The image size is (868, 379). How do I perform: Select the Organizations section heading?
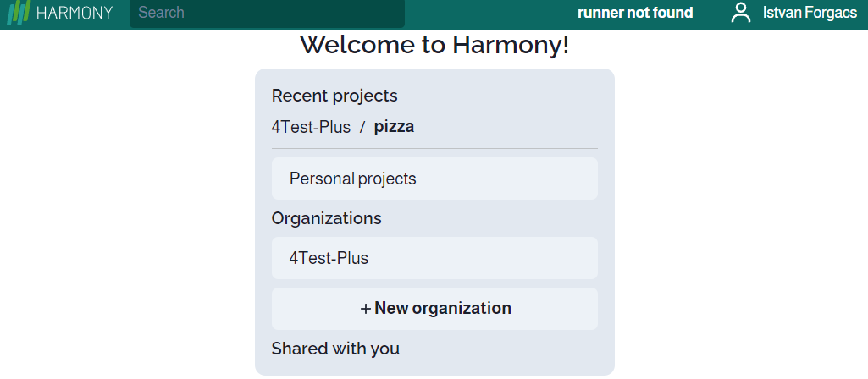point(326,218)
